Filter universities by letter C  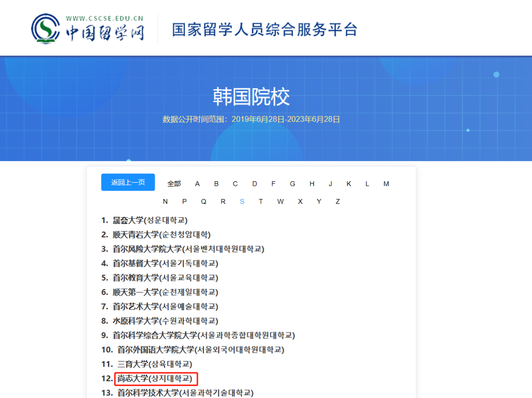235,184
